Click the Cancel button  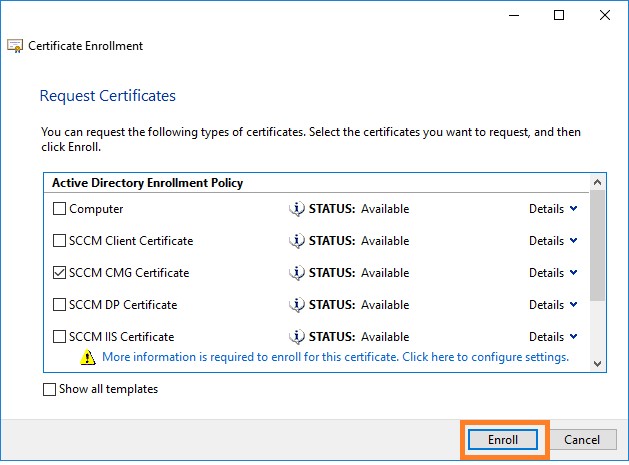tap(582, 440)
